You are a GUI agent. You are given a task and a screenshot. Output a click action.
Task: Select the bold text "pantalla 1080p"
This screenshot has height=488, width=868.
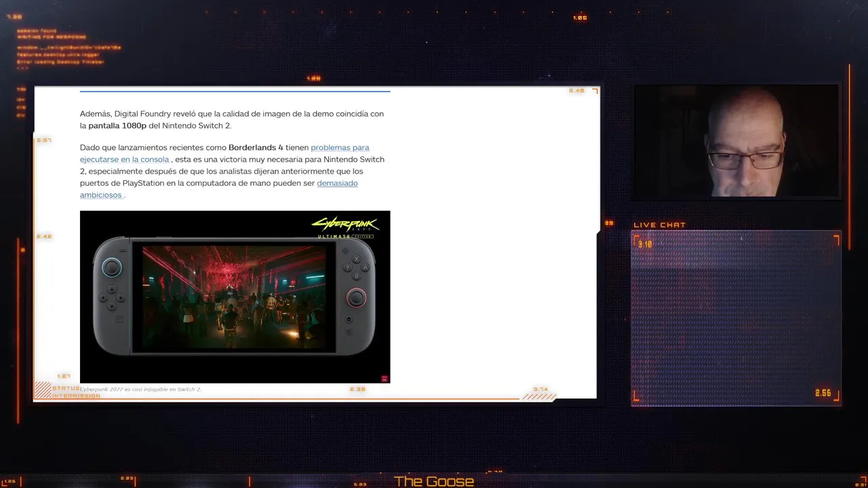[117, 126]
